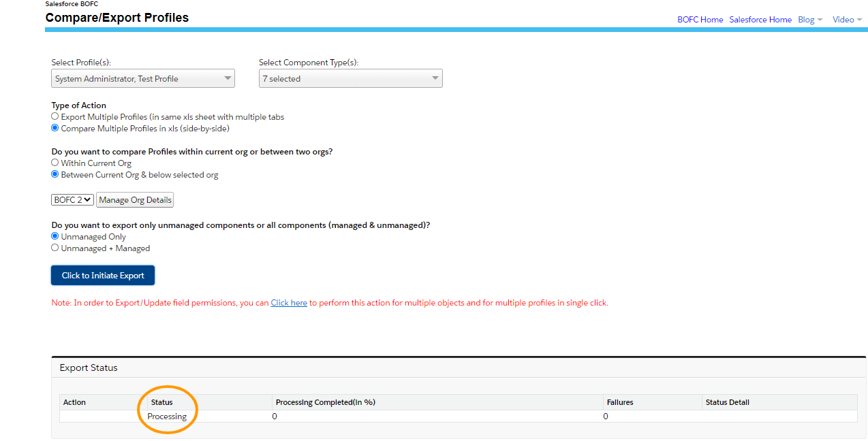Click Processing Completed(In %) column header
The height and width of the screenshot is (441, 868).
click(x=437, y=402)
